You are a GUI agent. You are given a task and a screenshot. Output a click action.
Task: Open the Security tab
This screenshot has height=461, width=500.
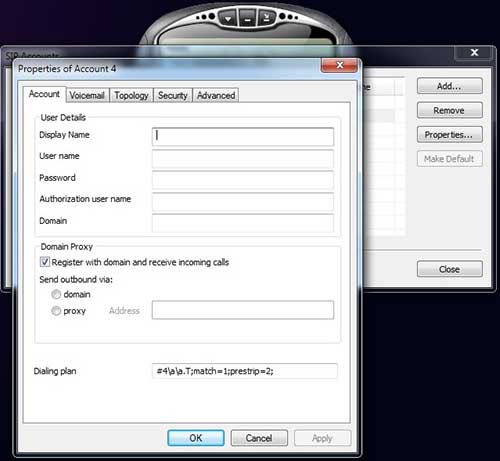click(173, 96)
